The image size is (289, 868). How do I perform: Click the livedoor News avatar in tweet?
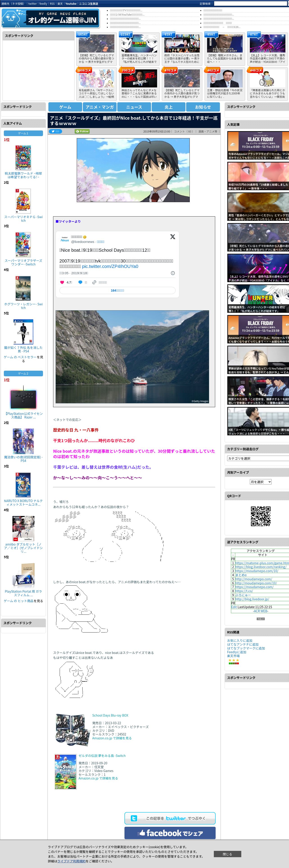(65, 239)
